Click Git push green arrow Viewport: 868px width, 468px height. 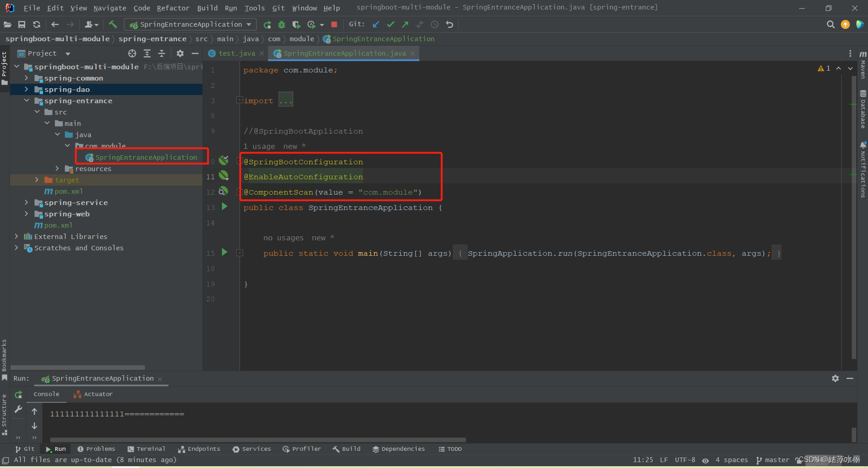[405, 24]
